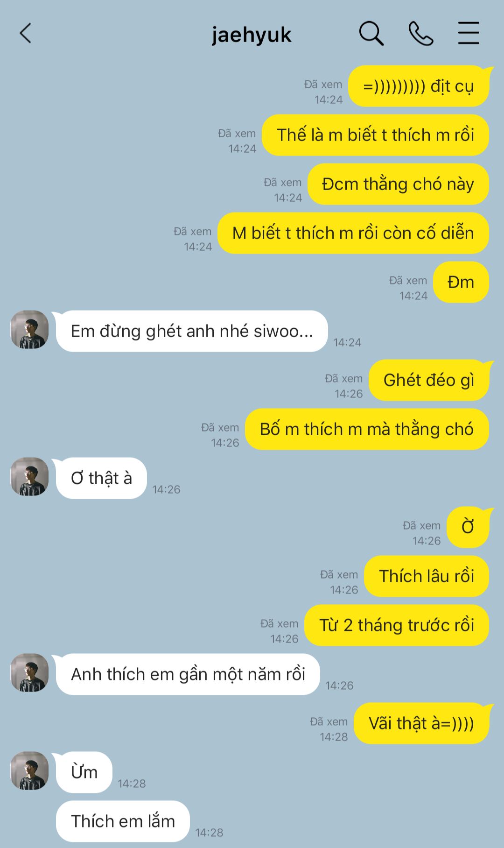Open avatar beside 'Anh thích em gần một năm rồi'

coord(30,673)
